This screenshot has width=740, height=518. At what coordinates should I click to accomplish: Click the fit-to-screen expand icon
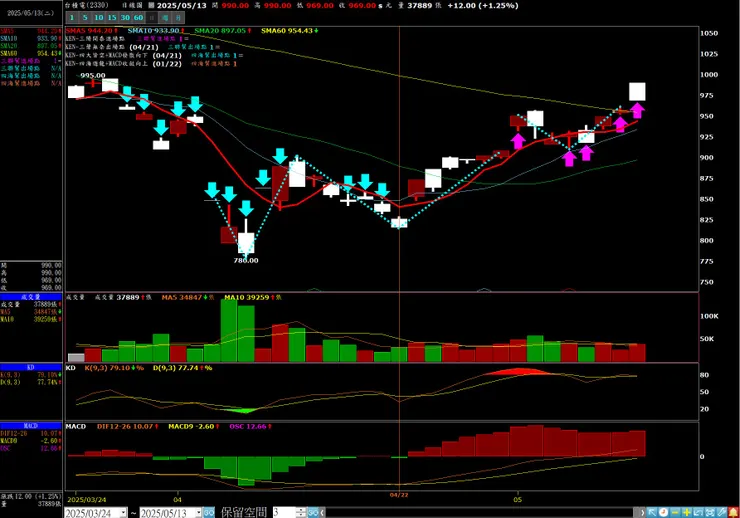coord(710,512)
